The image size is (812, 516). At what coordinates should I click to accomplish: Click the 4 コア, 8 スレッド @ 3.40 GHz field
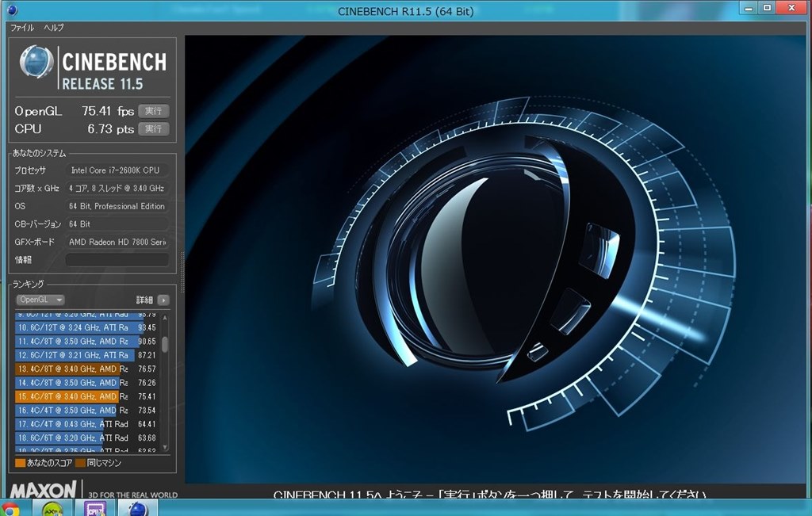117,189
